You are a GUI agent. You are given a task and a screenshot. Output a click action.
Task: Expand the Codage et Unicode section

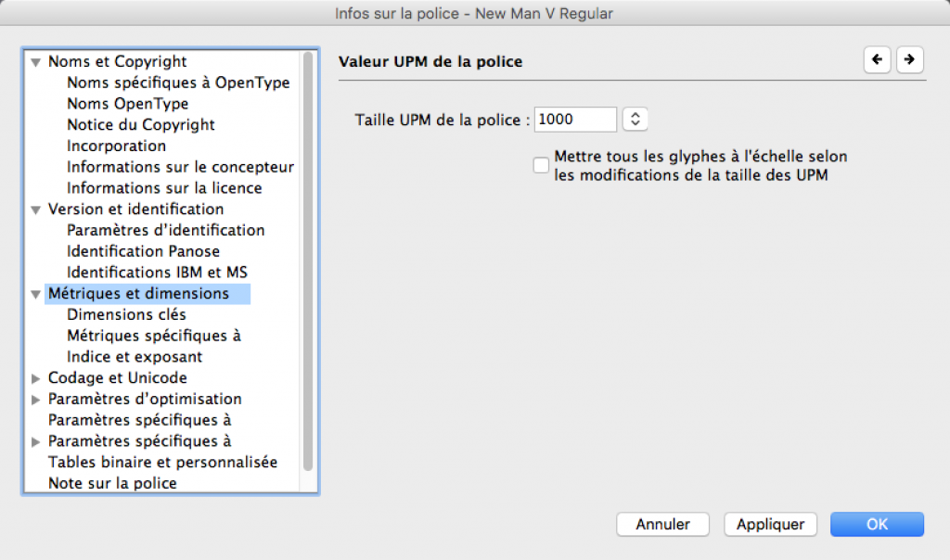pos(36,378)
